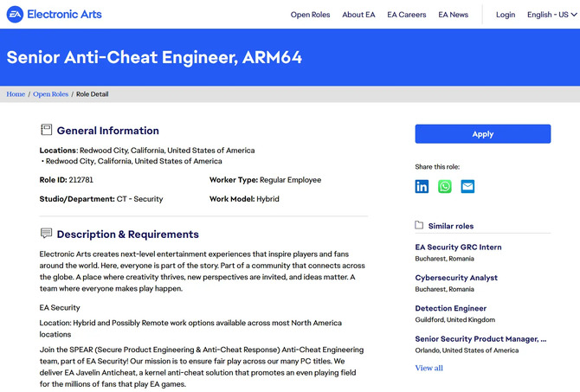This screenshot has height=392, width=580.
Task: Click Orlando, United States of America text
Action: [x=467, y=350]
